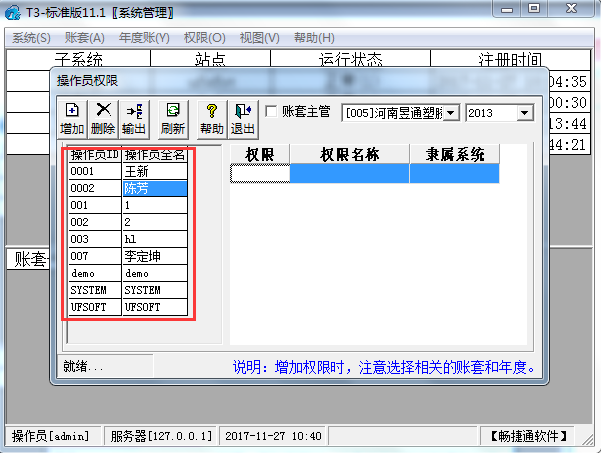The height and width of the screenshot is (453, 601).
Task: Select operator ID 0001 cell
Action: (95, 171)
